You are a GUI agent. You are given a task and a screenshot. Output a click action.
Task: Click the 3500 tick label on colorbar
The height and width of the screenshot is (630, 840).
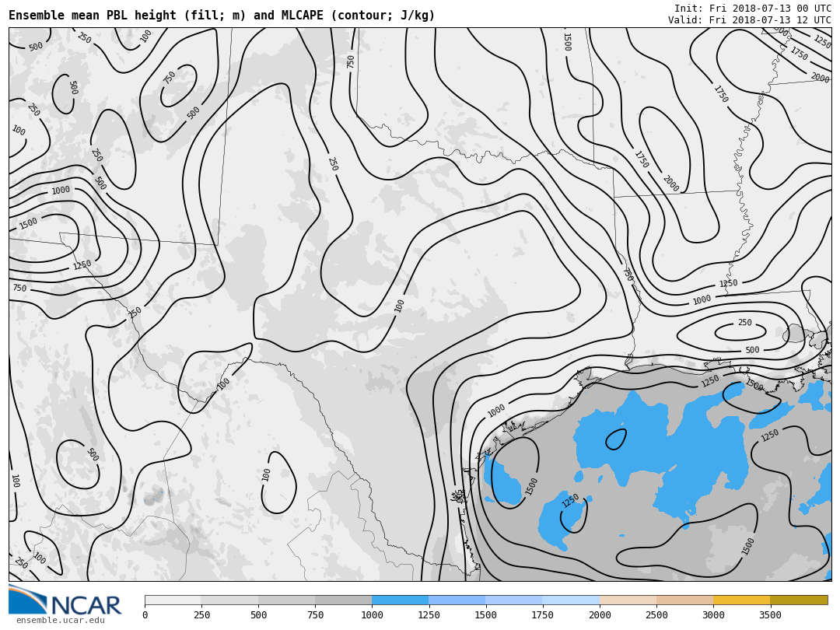(770, 615)
